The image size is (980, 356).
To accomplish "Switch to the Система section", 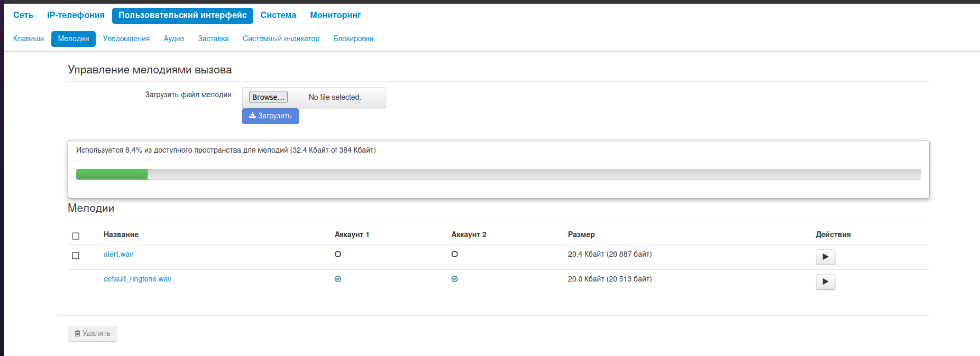I will click(x=278, y=15).
